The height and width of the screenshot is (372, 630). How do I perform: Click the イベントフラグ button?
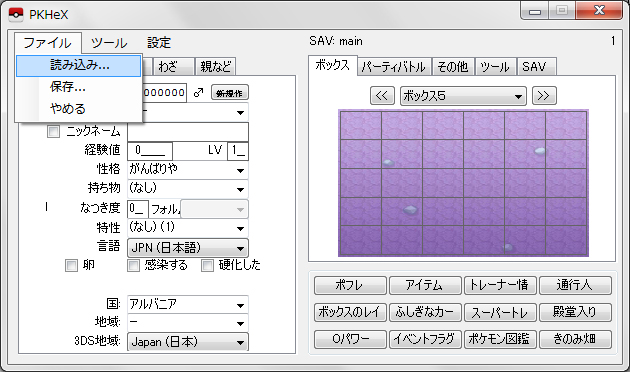pos(425,339)
